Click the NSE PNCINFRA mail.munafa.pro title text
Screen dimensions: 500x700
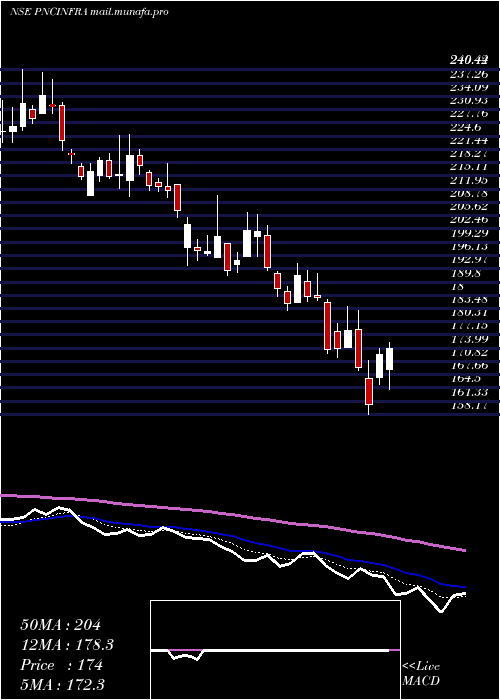(x=89, y=12)
